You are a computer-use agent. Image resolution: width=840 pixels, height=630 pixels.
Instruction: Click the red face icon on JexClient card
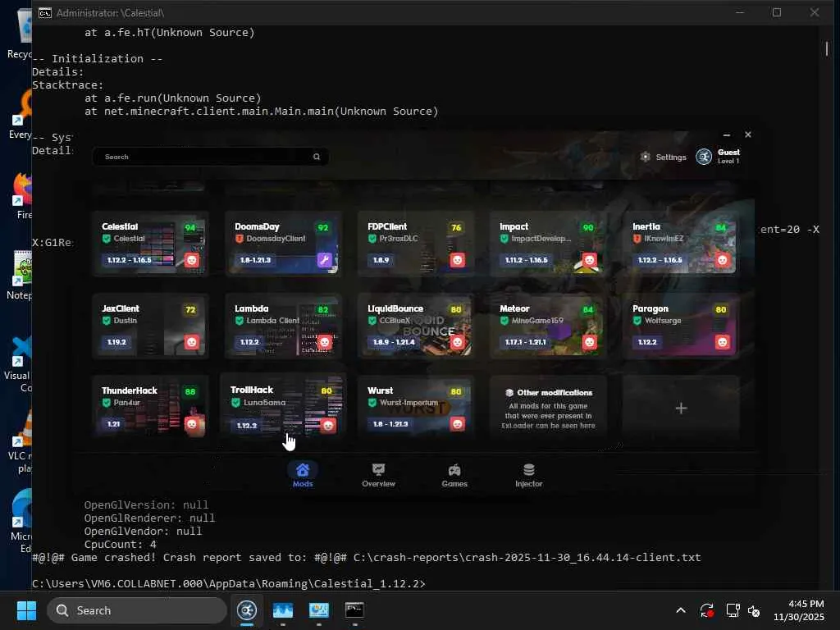[191, 342]
